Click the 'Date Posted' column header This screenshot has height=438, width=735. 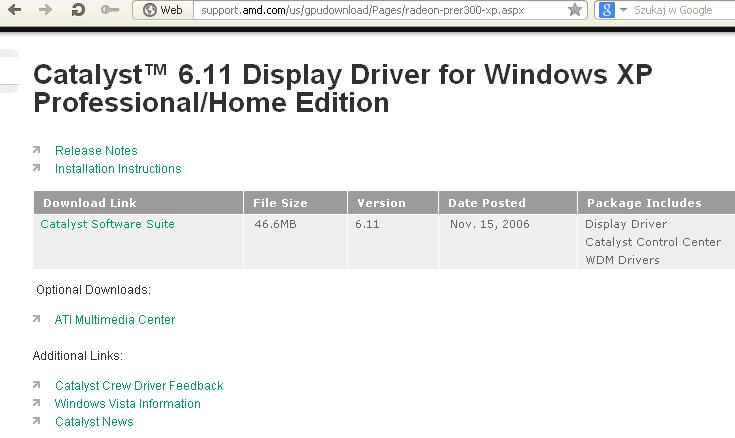tap(508, 203)
